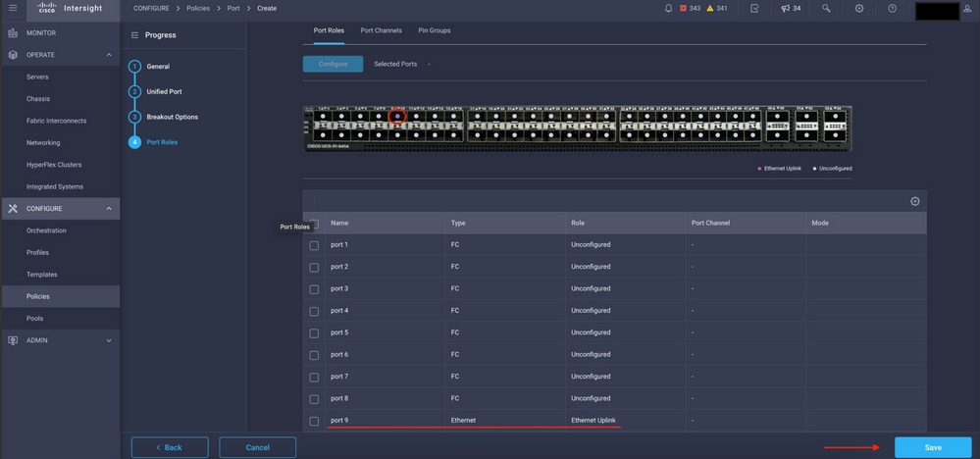Open the announcements megaphone icon
Screen dimensions: 980x459
tap(786, 8)
